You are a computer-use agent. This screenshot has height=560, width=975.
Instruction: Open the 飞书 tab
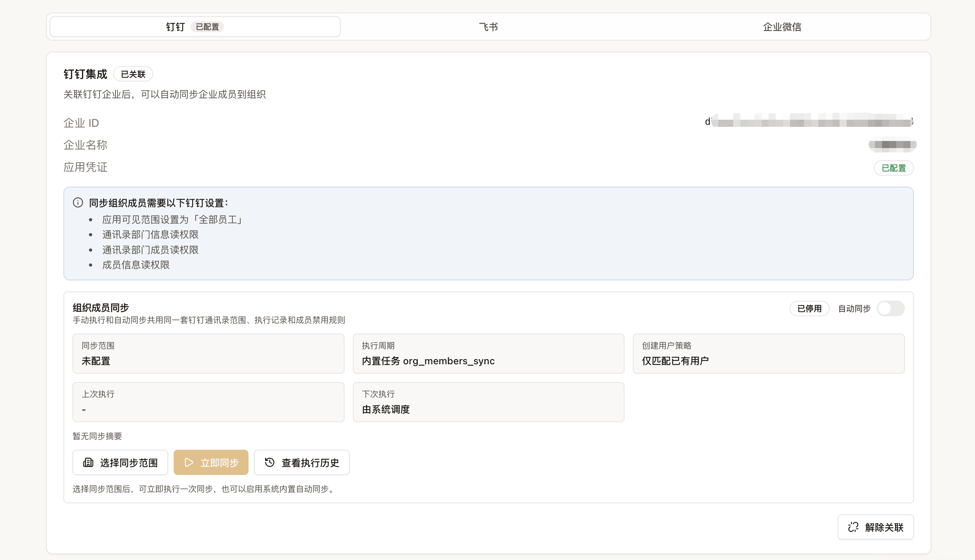coord(488,27)
